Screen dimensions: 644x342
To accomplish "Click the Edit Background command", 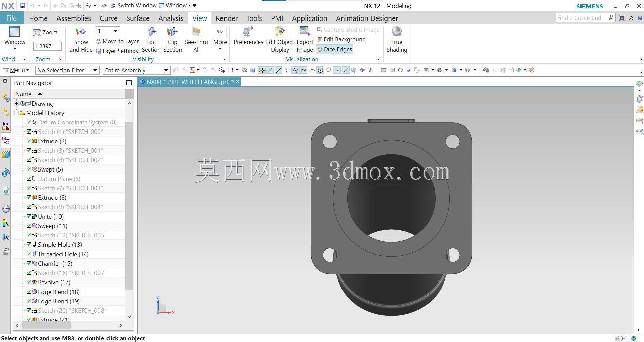I will pos(341,39).
